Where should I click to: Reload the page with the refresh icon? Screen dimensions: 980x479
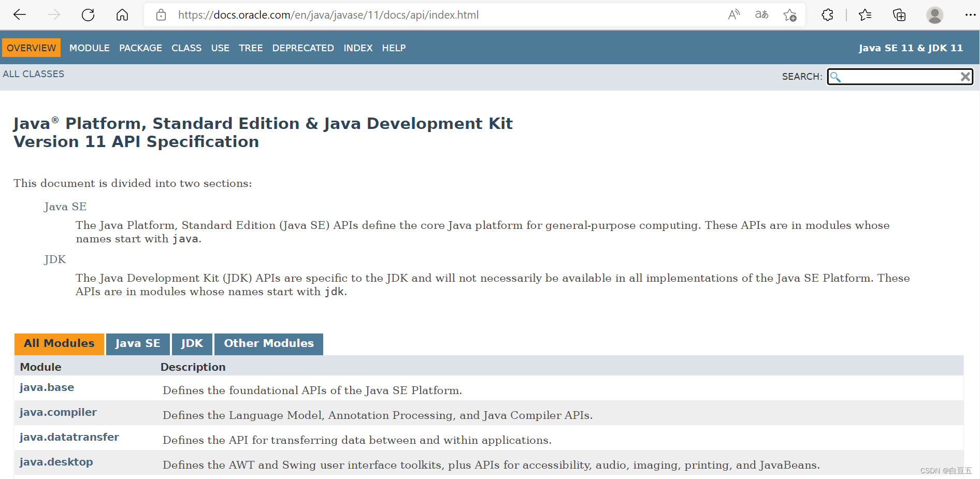point(88,15)
